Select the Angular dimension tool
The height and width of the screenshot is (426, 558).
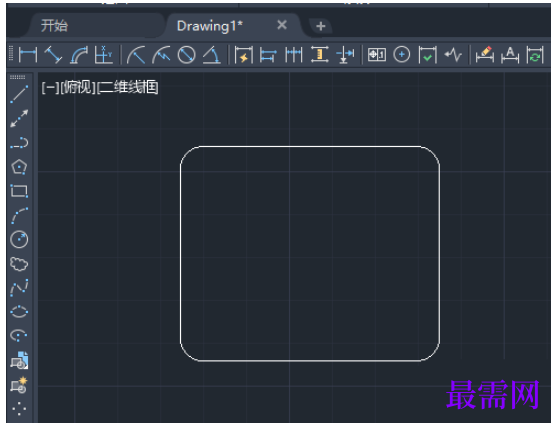point(212,55)
